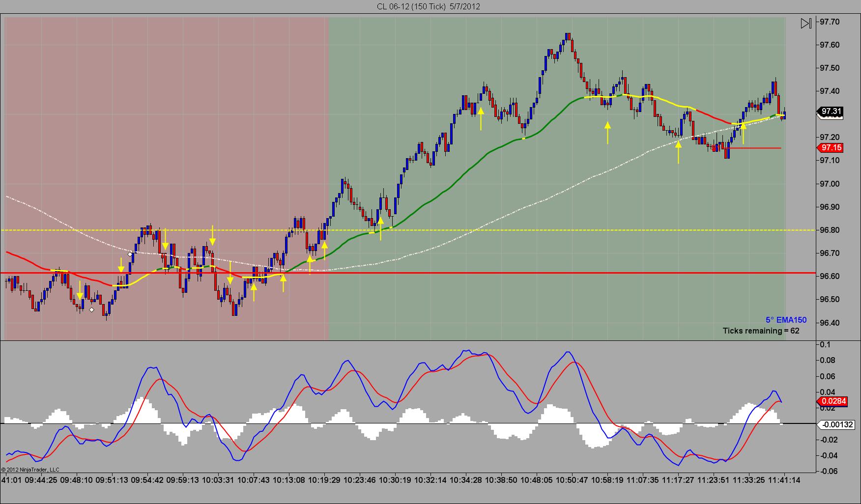Click the 10:07:43 time axis label
The height and width of the screenshot is (504, 861).
[x=254, y=479]
